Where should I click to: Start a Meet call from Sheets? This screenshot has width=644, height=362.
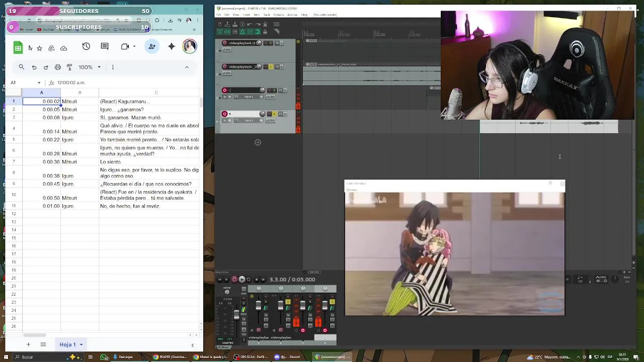[125, 46]
